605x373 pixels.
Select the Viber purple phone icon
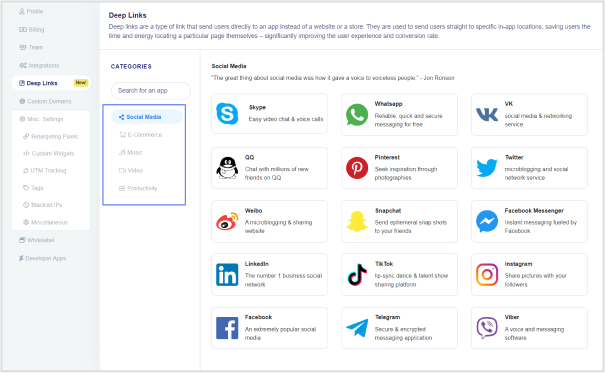[487, 328]
